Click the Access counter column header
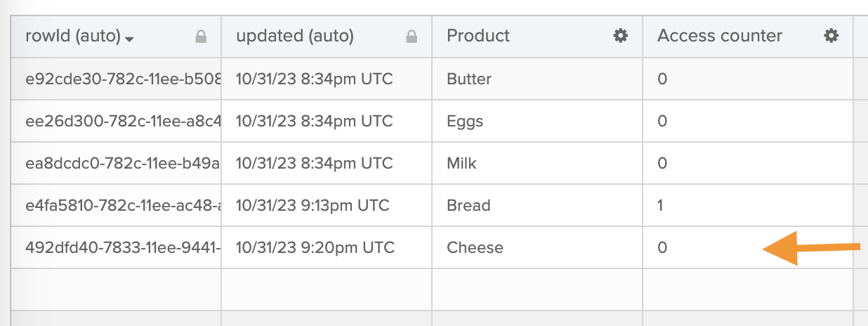 (x=719, y=36)
